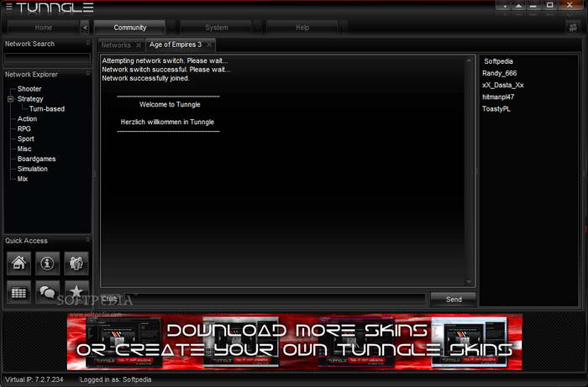
Task: Close the Age of Empires 3 tab
Action: coord(209,44)
